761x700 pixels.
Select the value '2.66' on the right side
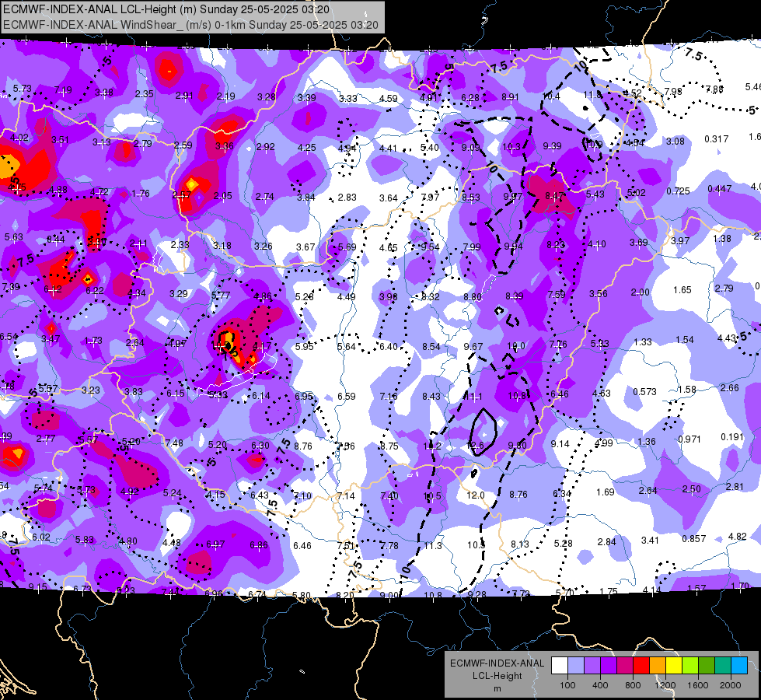click(x=729, y=387)
